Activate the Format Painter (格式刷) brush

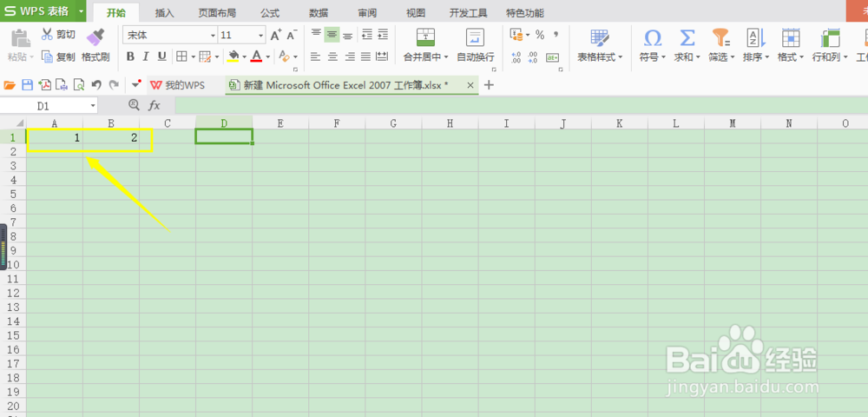(x=95, y=45)
